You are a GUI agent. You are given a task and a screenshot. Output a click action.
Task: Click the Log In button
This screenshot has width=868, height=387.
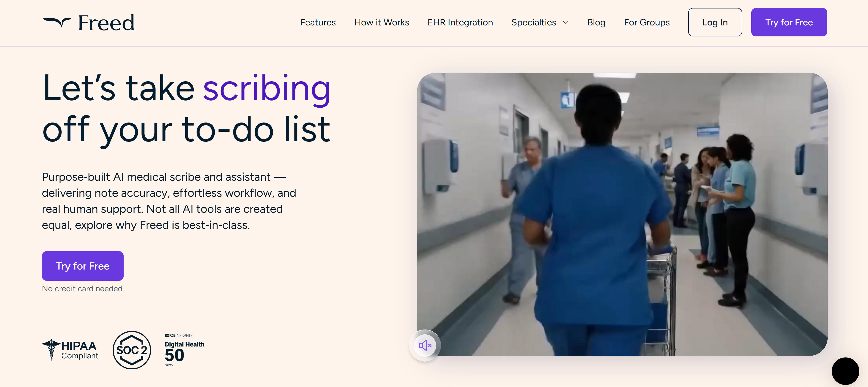coord(715,22)
